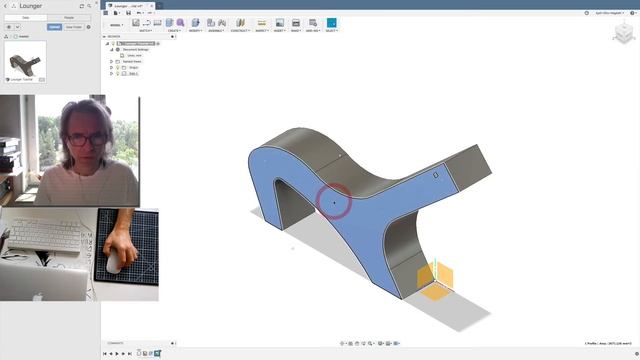This screenshot has height=360, width=640.
Task: Click the Joint icon in Assemble
Action: point(222,23)
